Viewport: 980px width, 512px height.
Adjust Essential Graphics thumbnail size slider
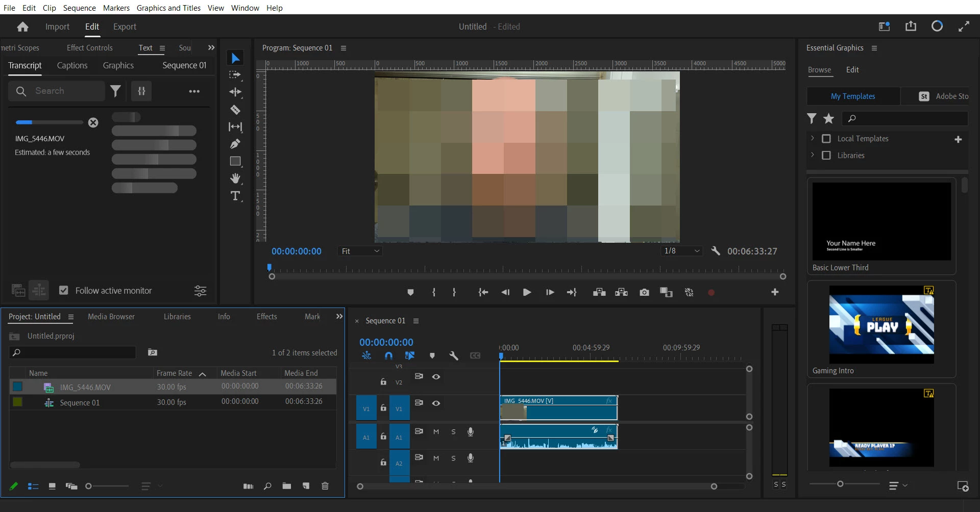pos(840,483)
